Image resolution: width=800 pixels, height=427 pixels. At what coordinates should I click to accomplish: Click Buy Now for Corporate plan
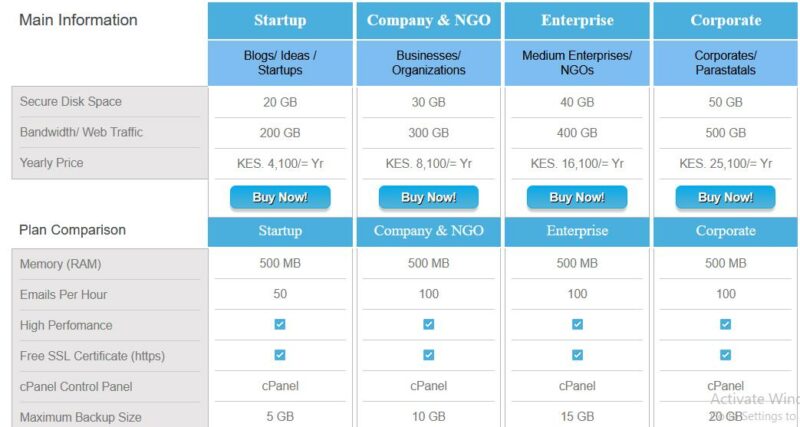pyautogui.click(x=726, y=197)
